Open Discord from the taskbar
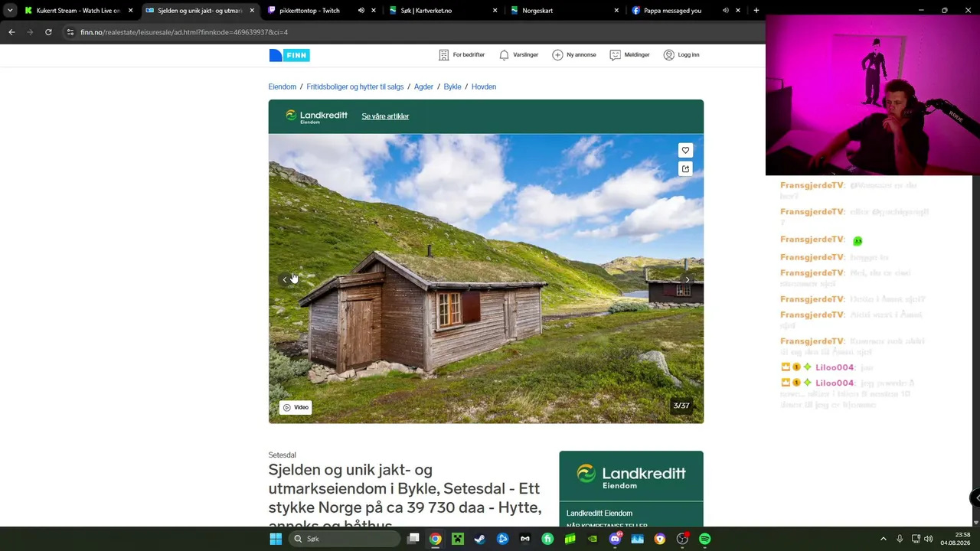Screen dimensions: 980x551 pos(615,539)
